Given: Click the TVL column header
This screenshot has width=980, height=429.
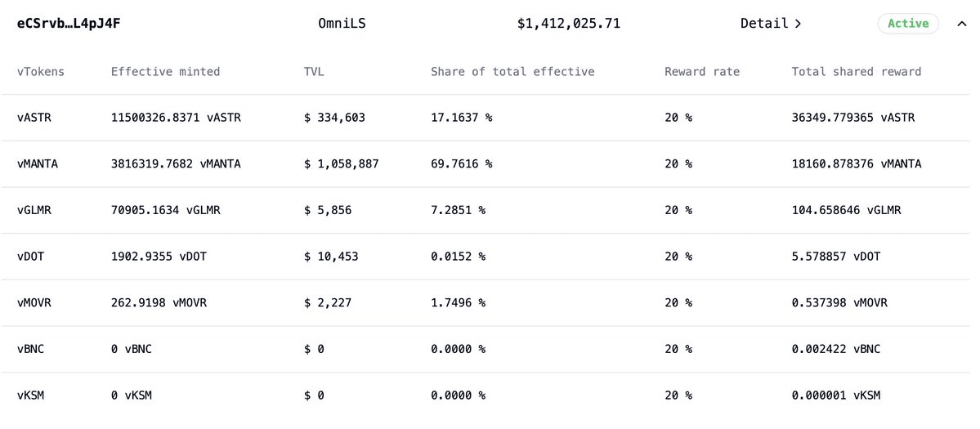Looking at the screenshot, I should (x=314, y=72).
